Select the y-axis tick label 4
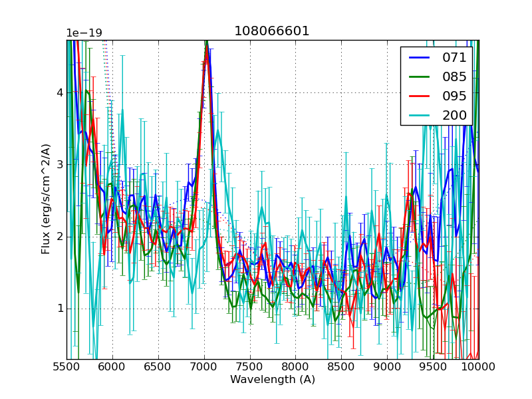This screenshot has height=399, width=532. [60, 92]
